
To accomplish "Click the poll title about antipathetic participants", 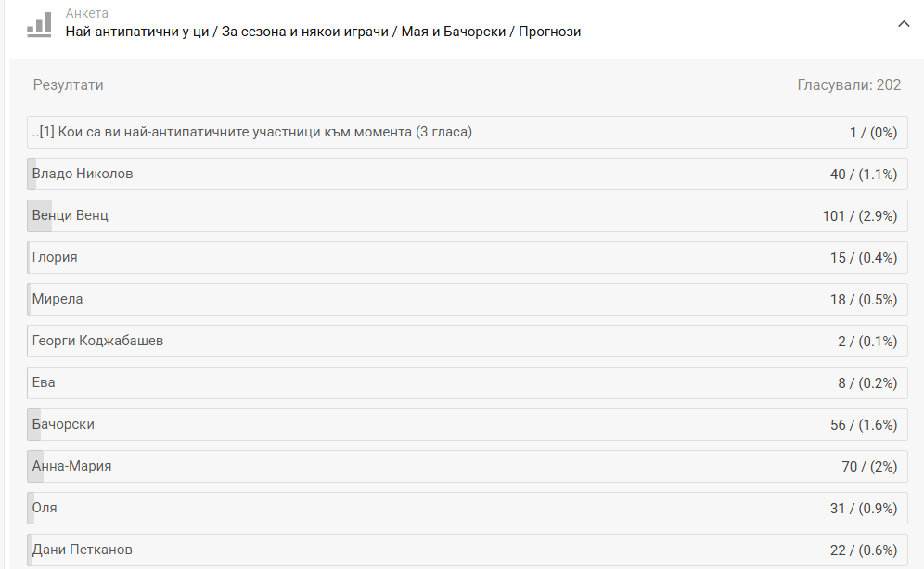I will click(x=323, y=32).
